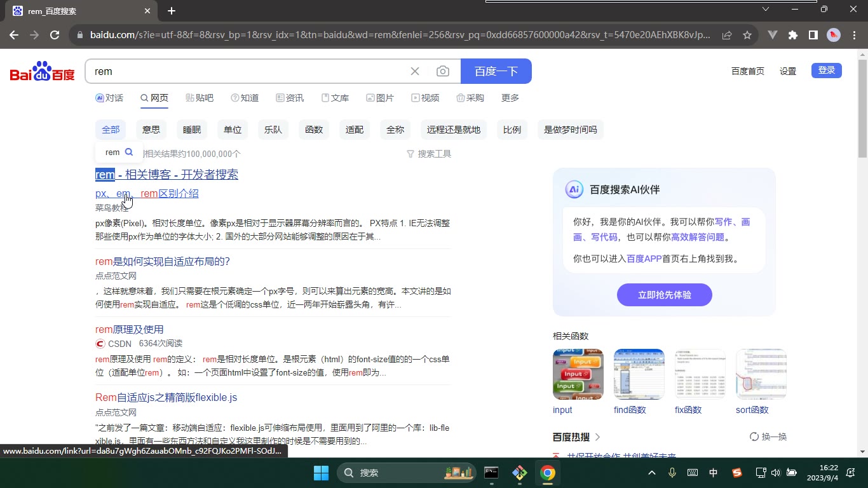Select the 是做梦时间吗 filter chip
The height and width of the screenshot is (488, 868).
click(x=571, y=130)
